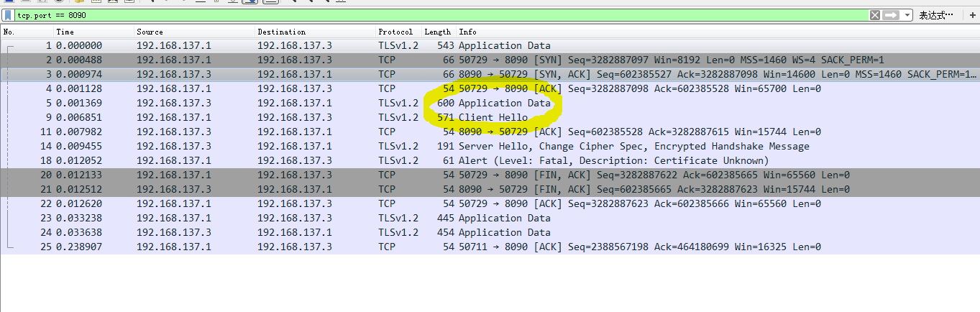Open the recent filters dropdown arrow
Viewport: 980px width, 312px height.
907,14
